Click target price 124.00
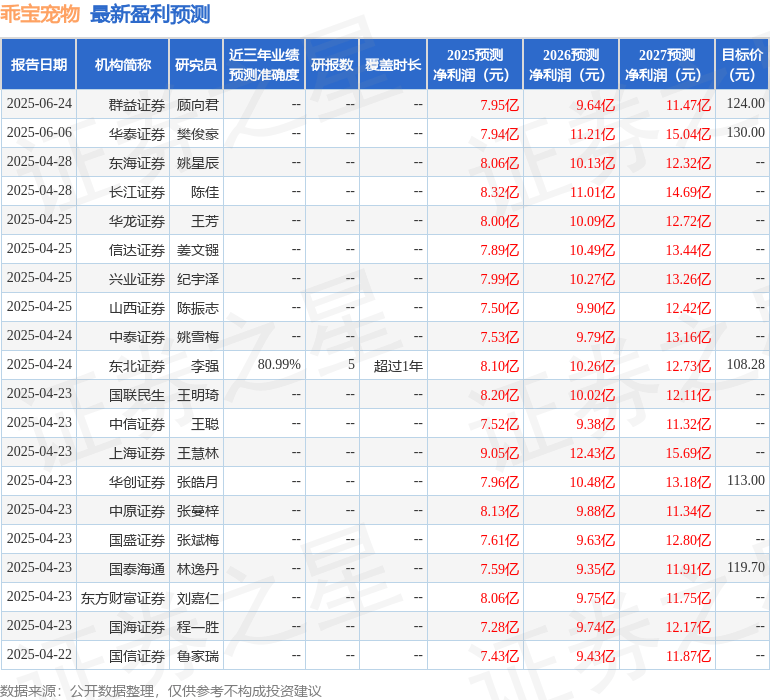Screen dimensions: 770x700 pos(745,104)
